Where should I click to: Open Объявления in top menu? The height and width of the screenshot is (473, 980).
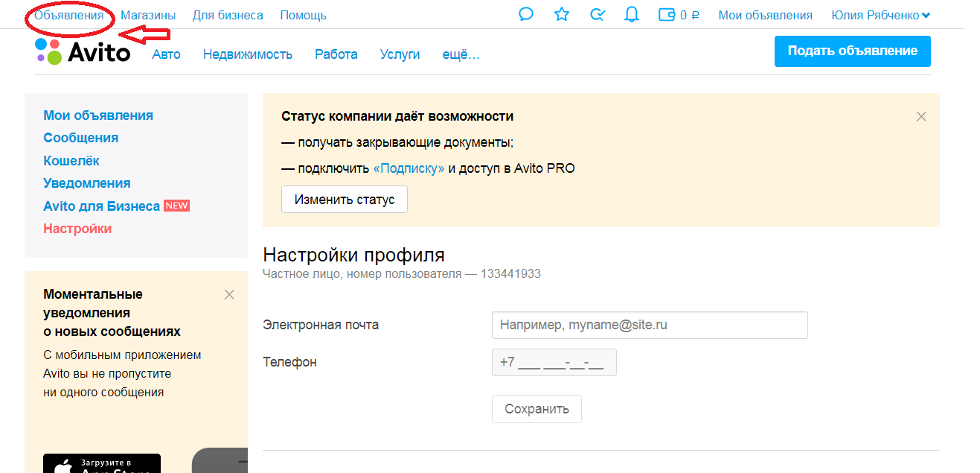click(68, 15)
